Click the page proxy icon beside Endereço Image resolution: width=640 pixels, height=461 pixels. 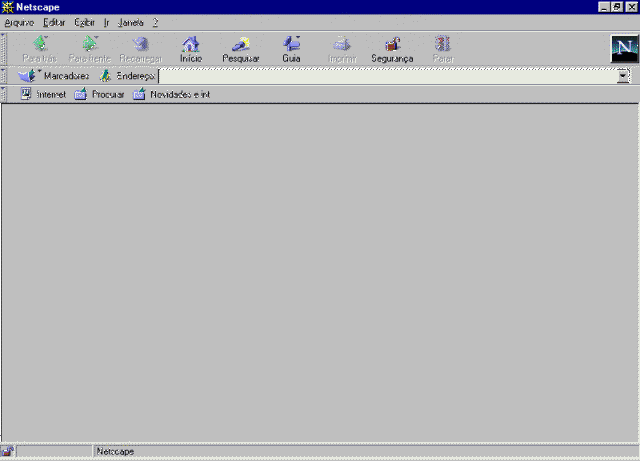[105, 76]
